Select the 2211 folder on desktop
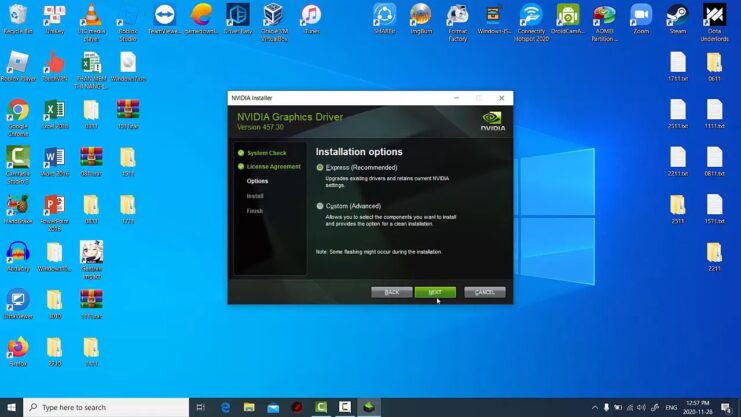Viewport: 741px width, 417px height. coord(714,257)
